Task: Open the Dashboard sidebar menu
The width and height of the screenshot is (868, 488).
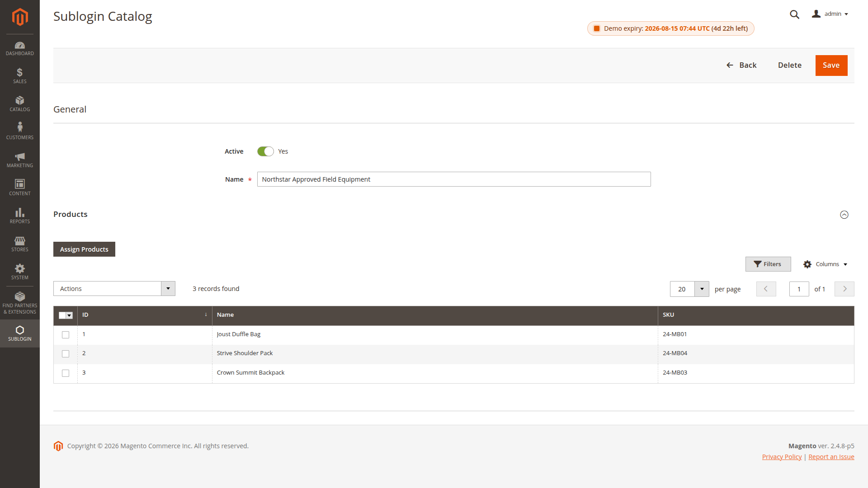Action: 20,48
